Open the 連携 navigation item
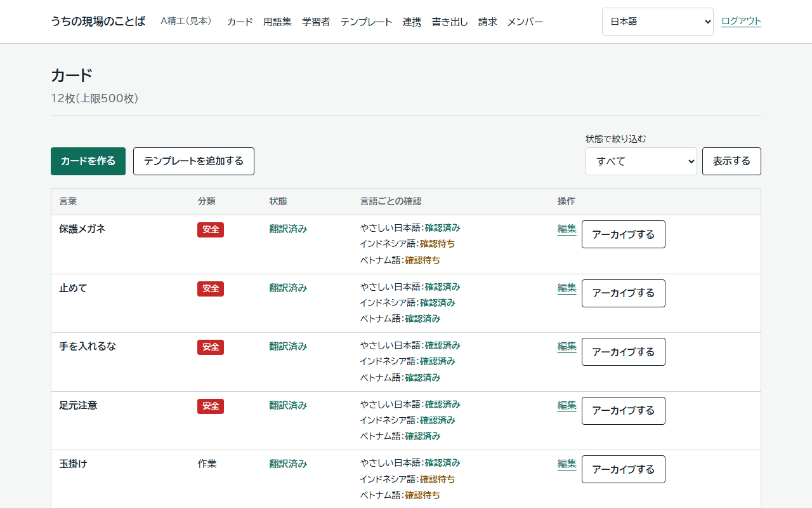812x508 pixels. coord(412,22)
